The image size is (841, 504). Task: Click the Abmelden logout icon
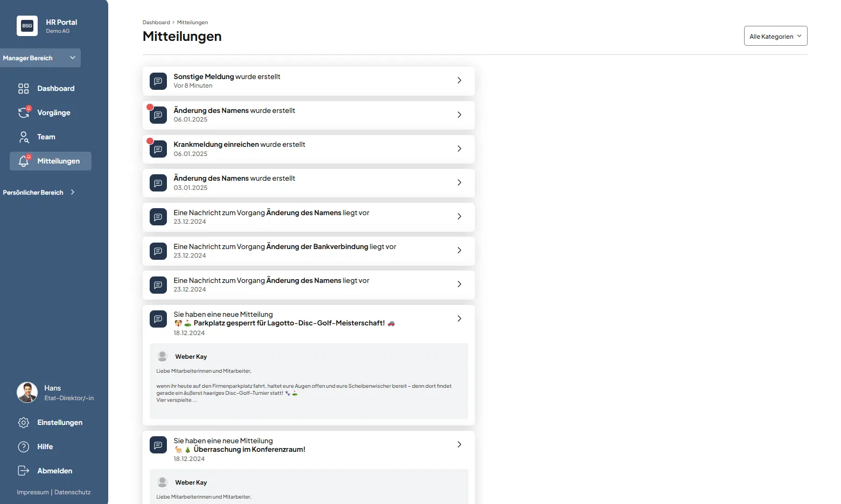(24, 471)
